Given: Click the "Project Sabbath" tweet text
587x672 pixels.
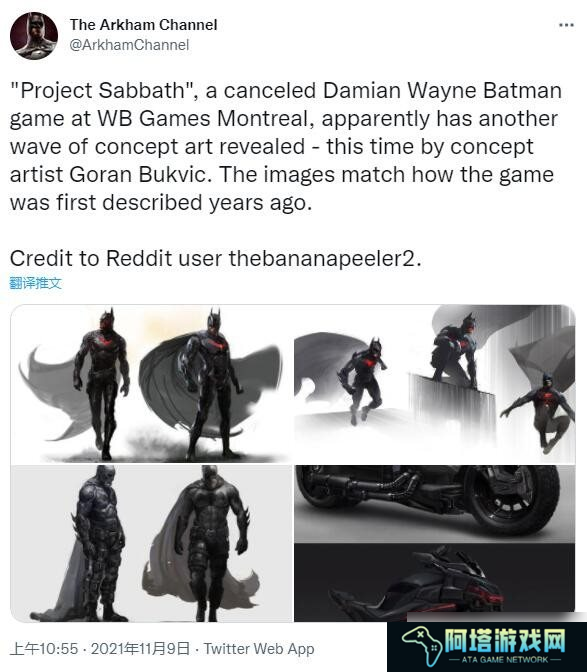Looking at the screenshot, I should coord(286,146).
